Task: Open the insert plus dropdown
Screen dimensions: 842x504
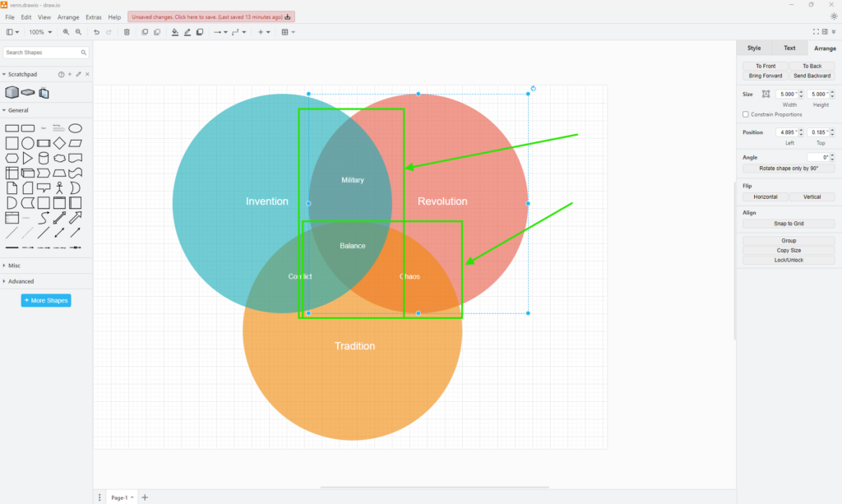Action: click(x=263, y=32)
